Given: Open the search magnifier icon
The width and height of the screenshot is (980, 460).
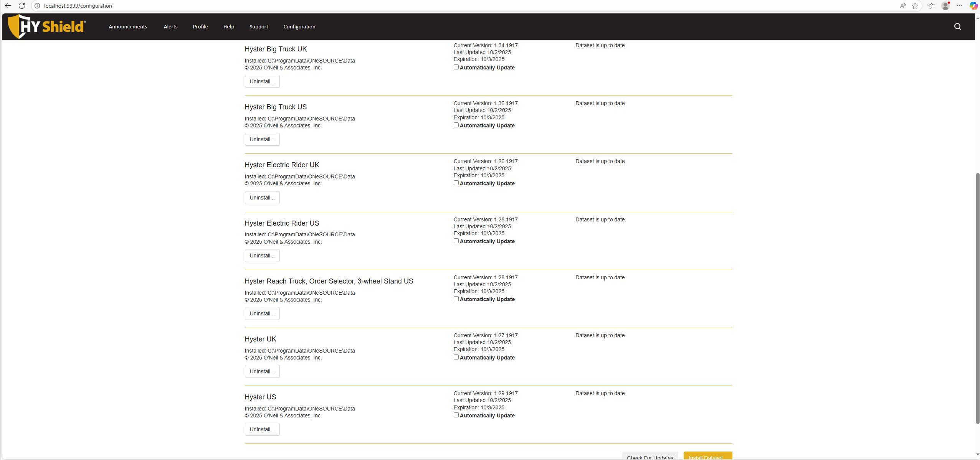Looking at the screenshot, I should pyautogui.click(x=957, y=26).
